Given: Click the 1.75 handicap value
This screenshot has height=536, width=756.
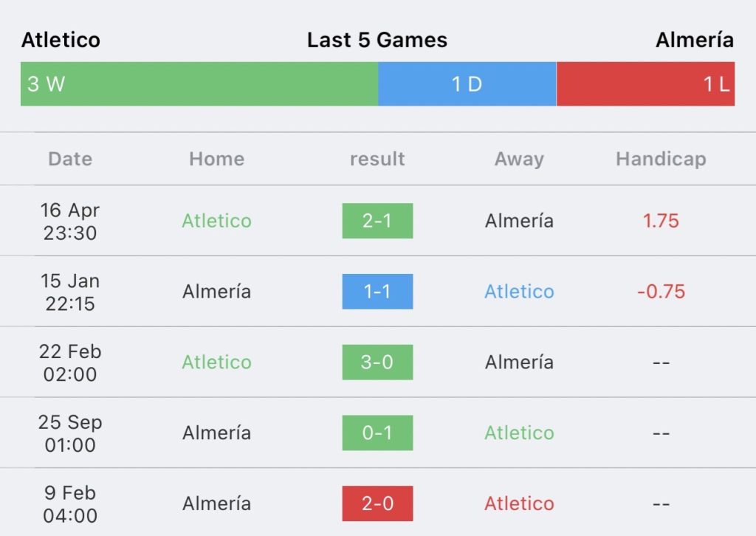Looking at the screenshot, I should click(661, 221).
